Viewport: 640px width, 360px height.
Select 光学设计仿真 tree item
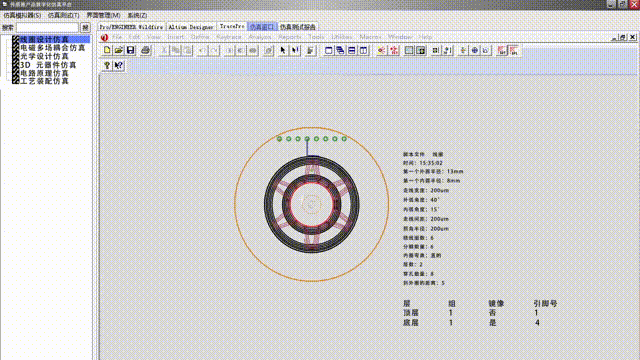pyautogui.click(x=44, y=56)
